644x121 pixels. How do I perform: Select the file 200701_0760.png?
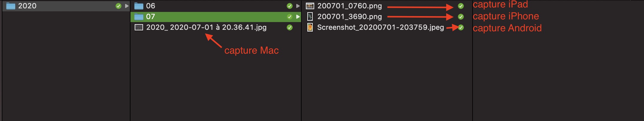tap(350, 6)
